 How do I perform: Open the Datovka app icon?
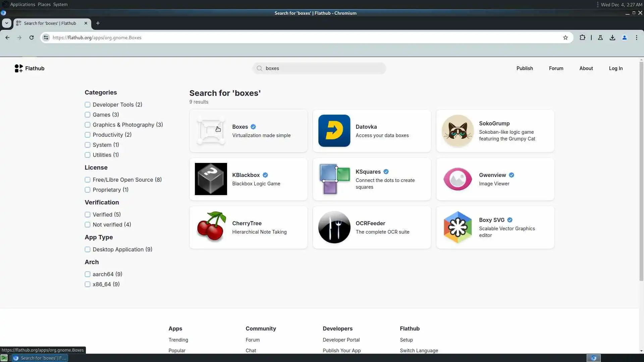(334, 131)
